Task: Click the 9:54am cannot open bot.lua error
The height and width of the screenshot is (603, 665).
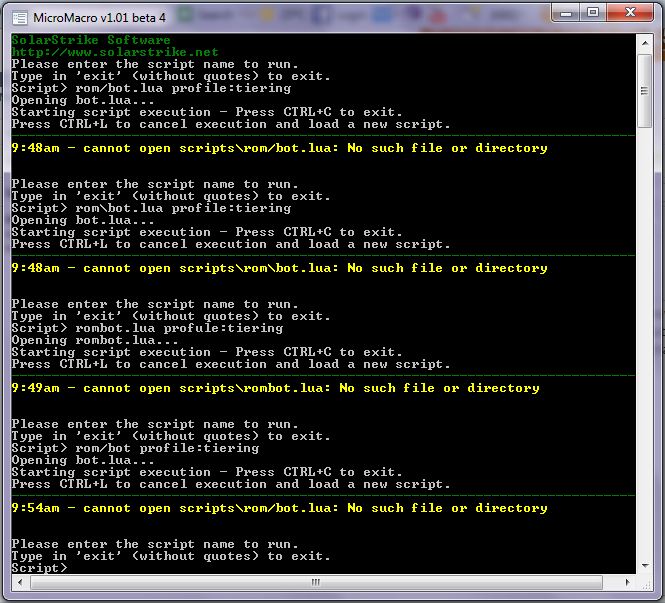Action: (x=279, y=508)
